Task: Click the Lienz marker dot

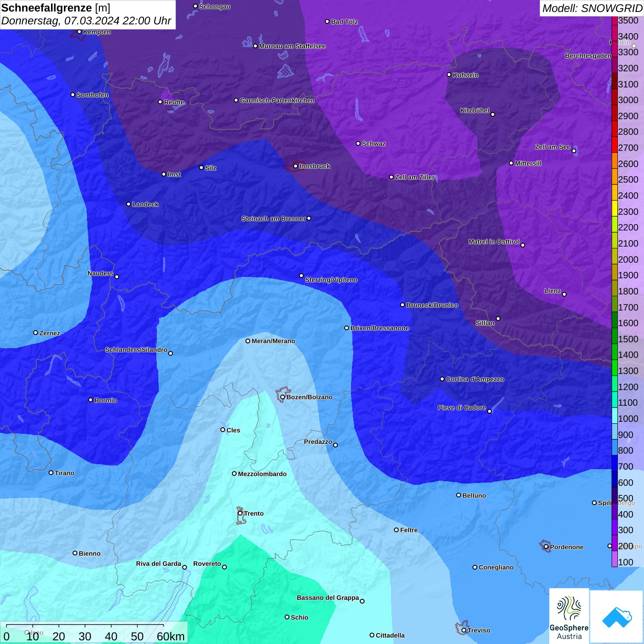Action: [564, 294]
